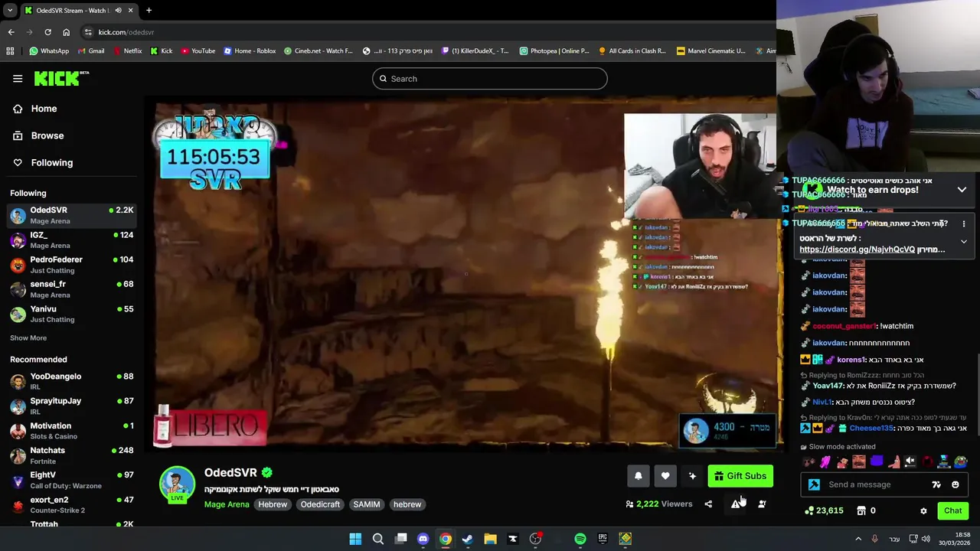This screenshot has width=980, height=551.
Task: Toggle the follow heart button
Action: coord(665,476)
